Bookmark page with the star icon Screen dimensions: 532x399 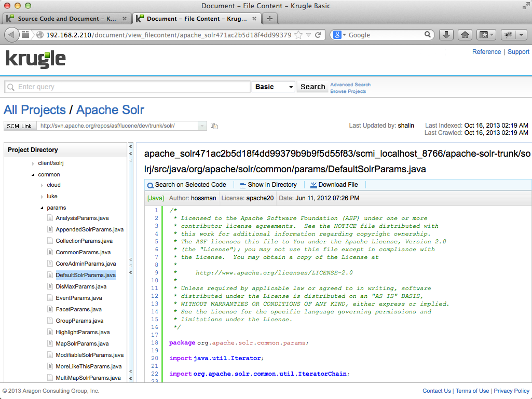[298, 35]
